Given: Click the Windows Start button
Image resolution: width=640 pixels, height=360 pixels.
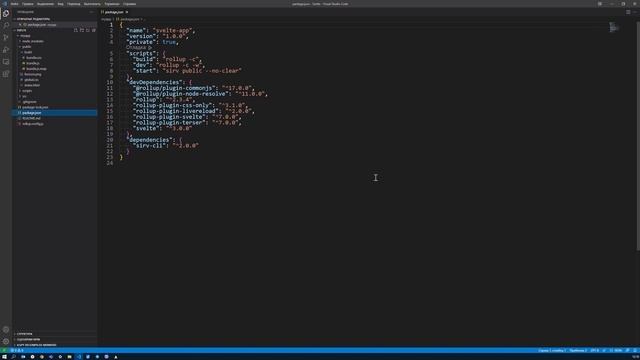Looking at the screenshot, I should [4, 357].
